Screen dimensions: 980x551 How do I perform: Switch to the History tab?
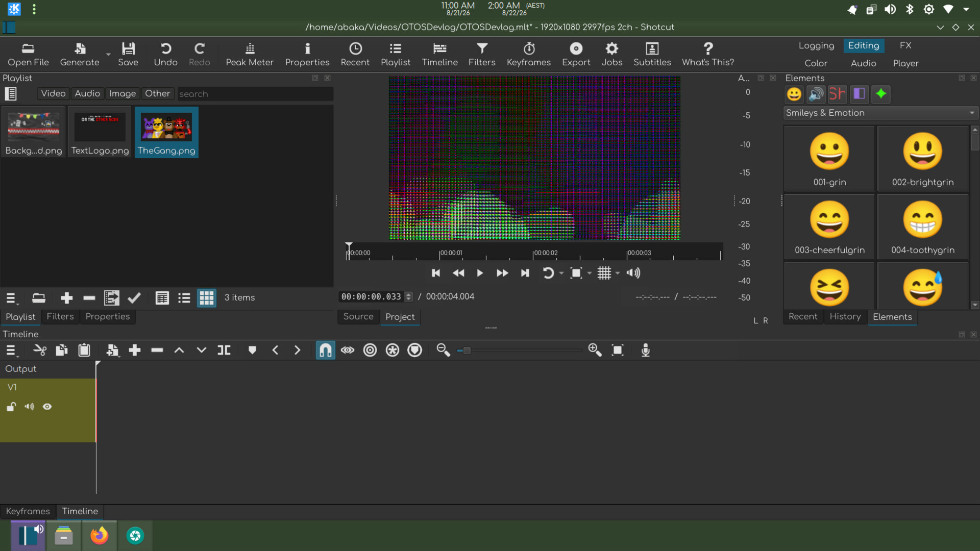pos(845,316)
